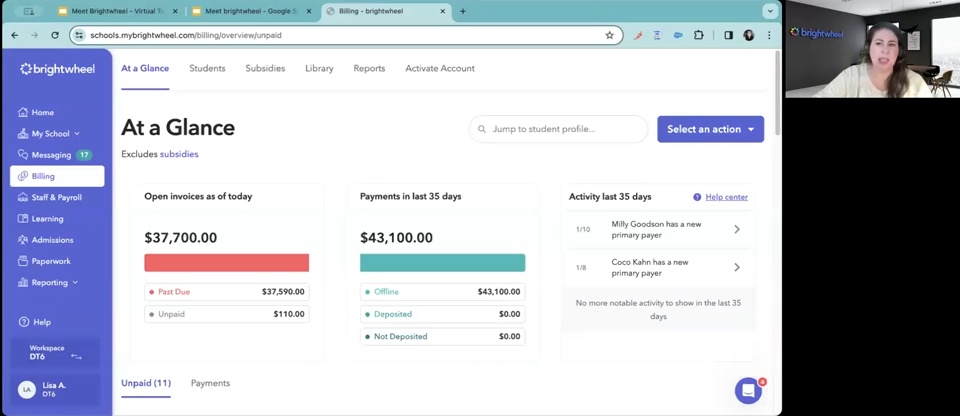Open browser extensions puzzle icon
The width and height of the screenshot is (960, 416).
[699, 36]
